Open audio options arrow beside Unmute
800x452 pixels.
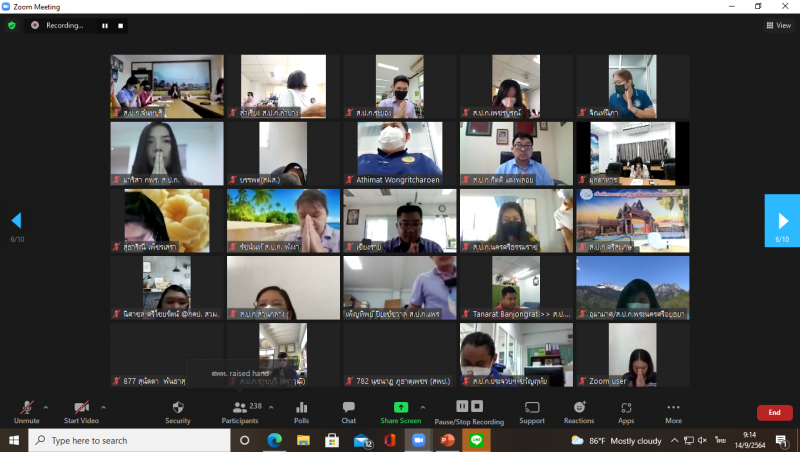46,407
